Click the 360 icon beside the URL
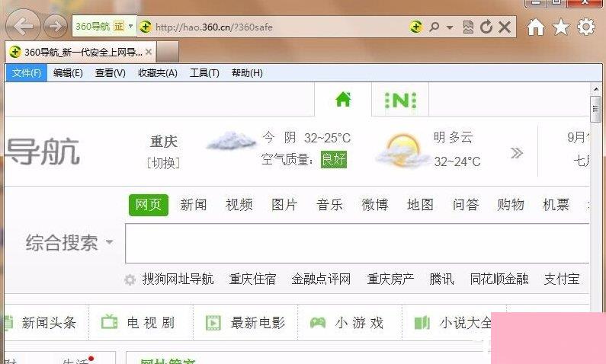The image size is (606, 364). [146, 27]
